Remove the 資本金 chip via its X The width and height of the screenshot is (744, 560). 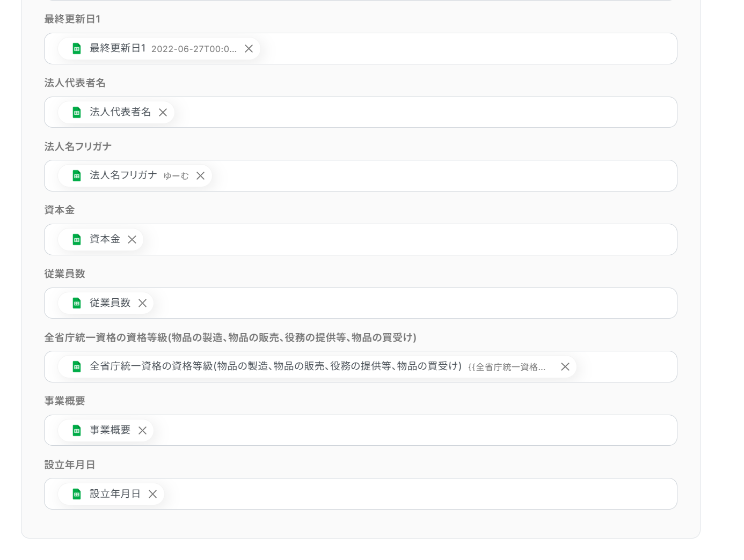132,240
